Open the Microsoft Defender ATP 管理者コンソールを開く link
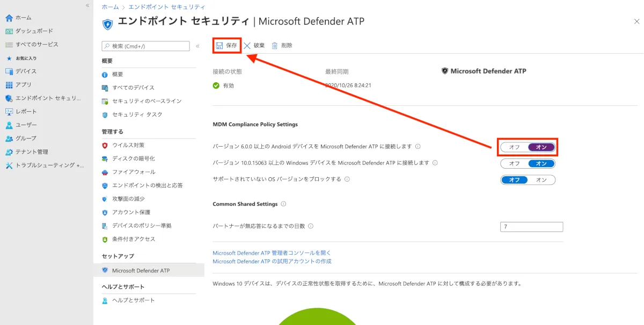Image resolution: width=644 pixels, height=325 pixels. tap(272, 252)
